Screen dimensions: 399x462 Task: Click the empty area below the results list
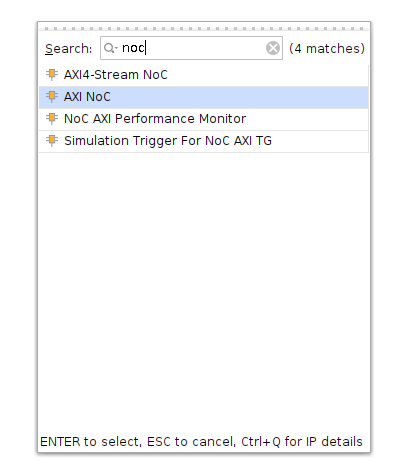(x=204, y=290)
